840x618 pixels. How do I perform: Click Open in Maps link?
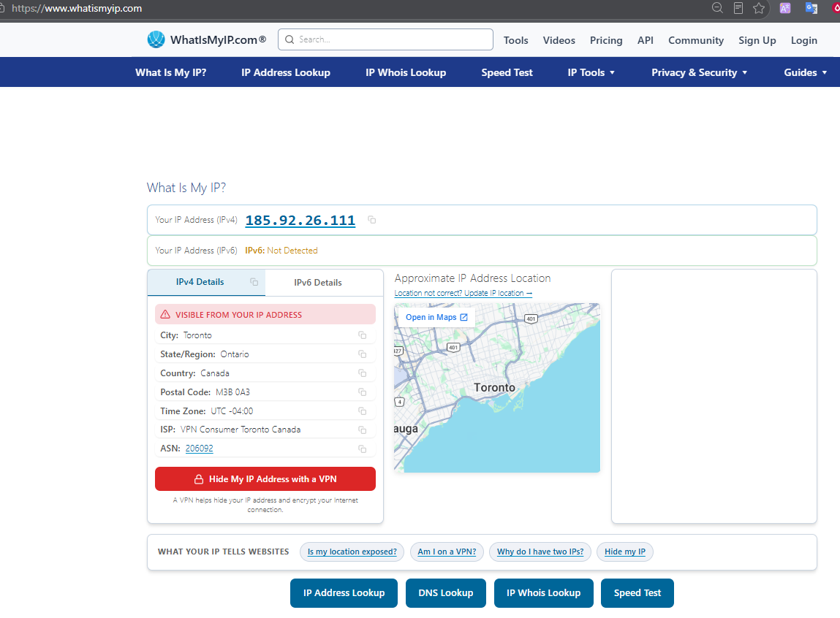click(436, 317)
